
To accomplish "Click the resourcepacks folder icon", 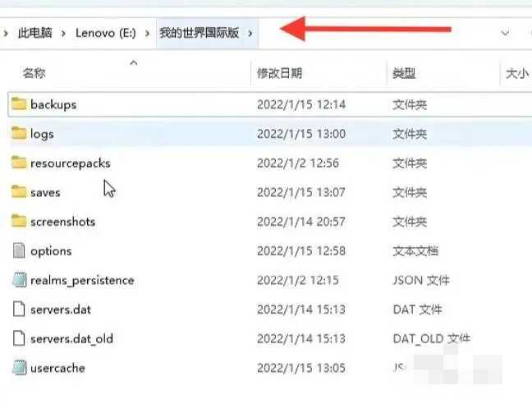I will (x=19, y=163).
